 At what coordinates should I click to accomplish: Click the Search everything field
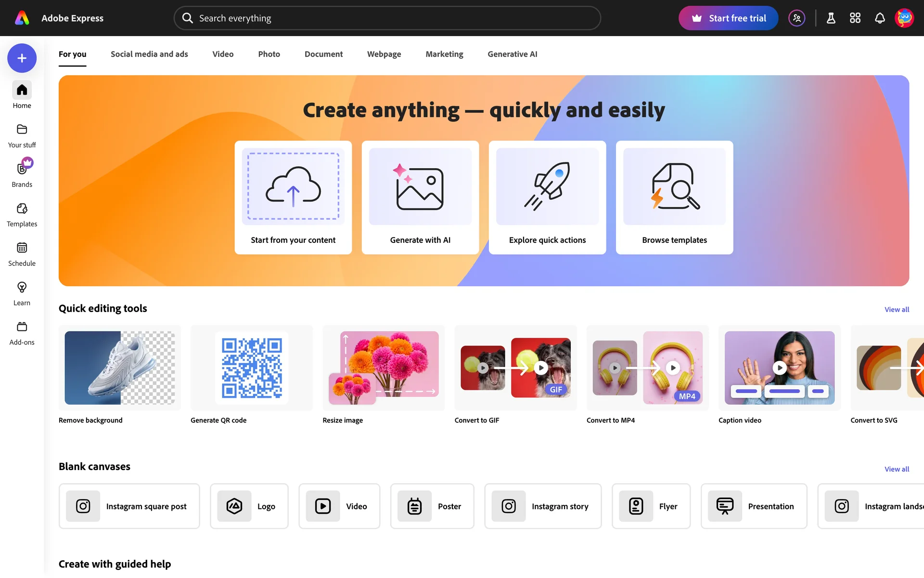pyautogui.click(x=387, y=18)
